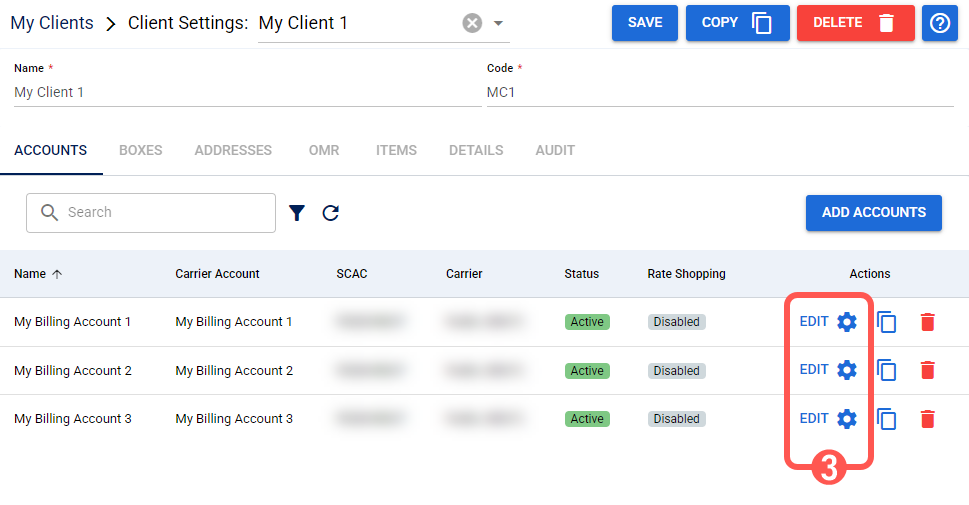The height and width of the screenshot is (505, 969).
Task: Switch to the ACCOUNTS tab
Action: coord(51,150)
